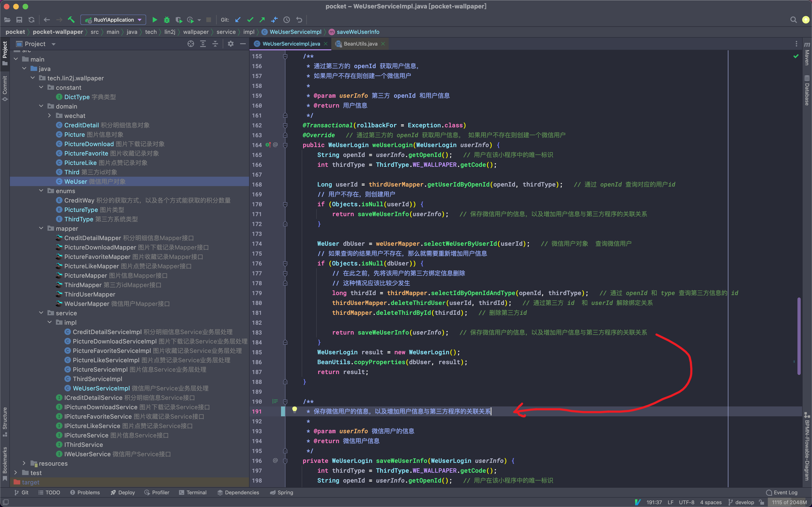Click the Build project hammer icon
Viewport: 812px width, 507px height.
coord(71,20)
